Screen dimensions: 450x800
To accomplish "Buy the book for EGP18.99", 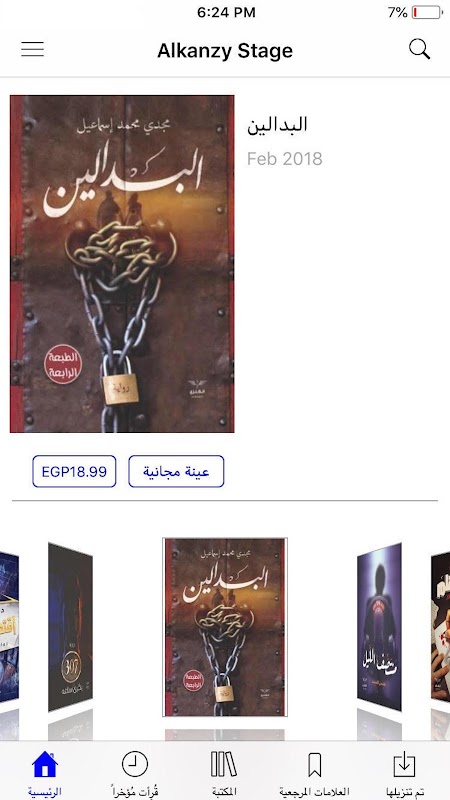I will 74,471.
